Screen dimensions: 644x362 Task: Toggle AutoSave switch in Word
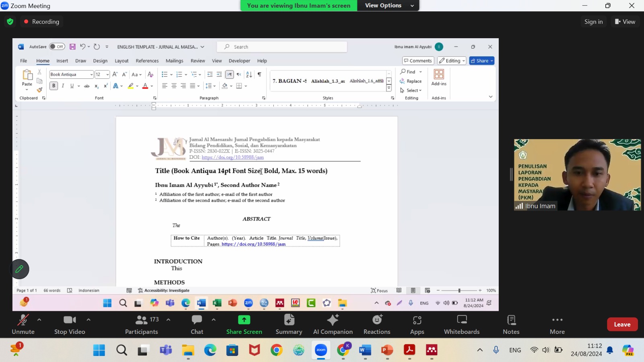(57, 47)
